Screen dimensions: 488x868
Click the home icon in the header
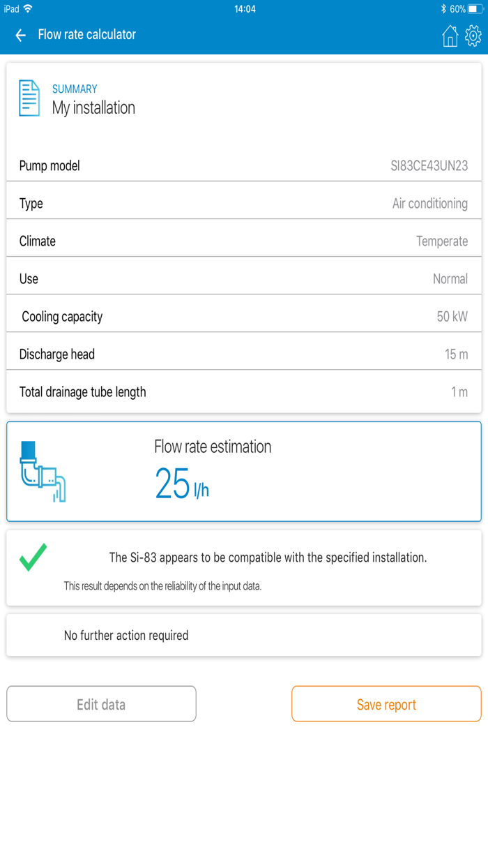point(449,35)
